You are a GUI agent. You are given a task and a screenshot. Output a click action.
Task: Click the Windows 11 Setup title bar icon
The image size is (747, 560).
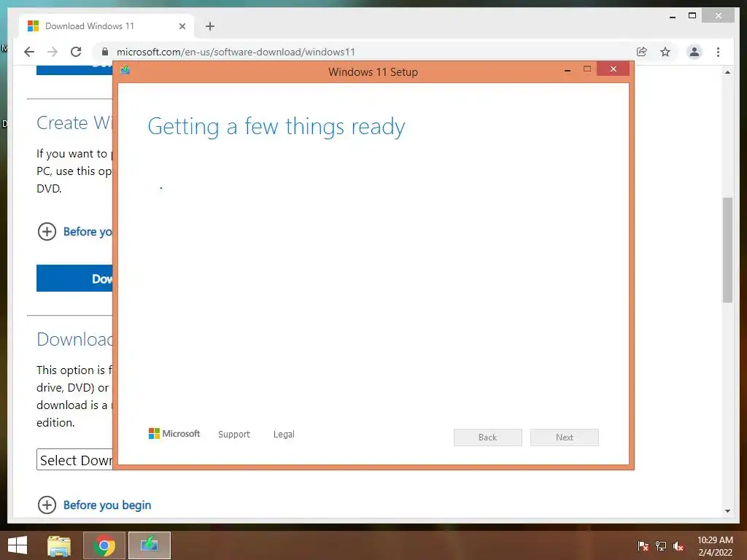[125, 71]
